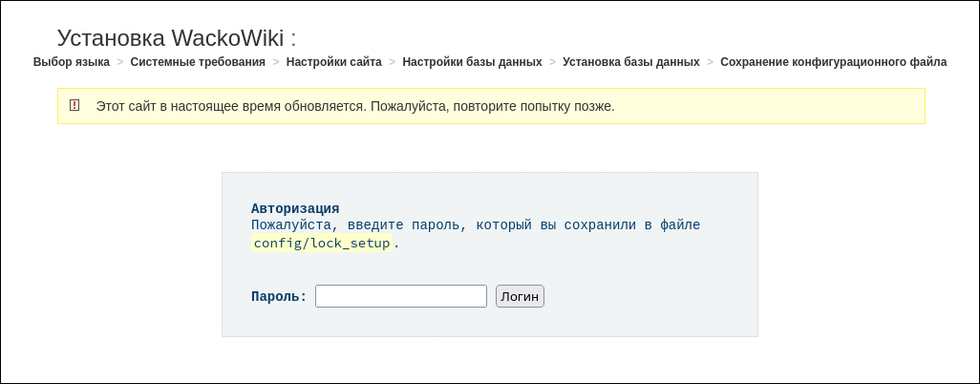Image resolution: width=980 pixels, height=384 pixels.
Task: Click the Пароль field label
Action: [x=279, y=297]
